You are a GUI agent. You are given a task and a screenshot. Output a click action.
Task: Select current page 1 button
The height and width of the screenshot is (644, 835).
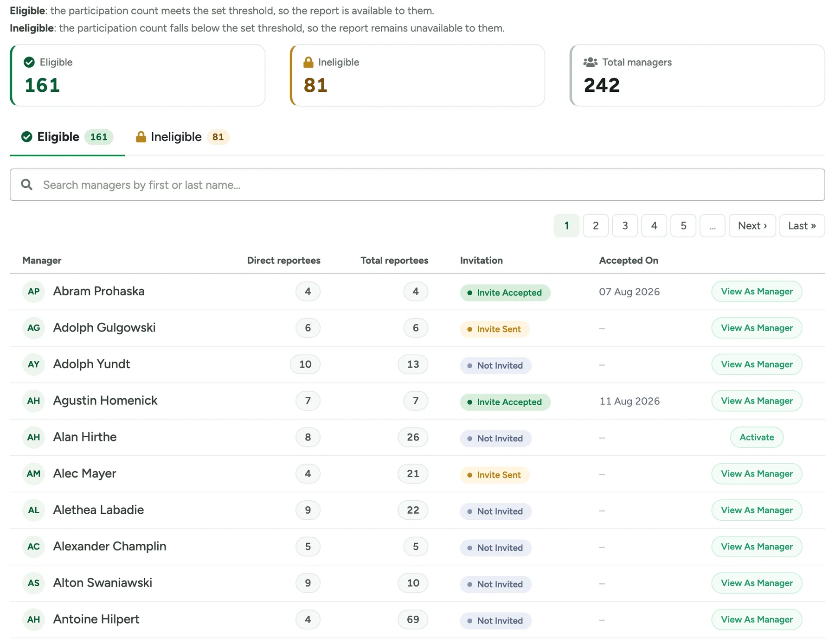[x=566, y=226]
